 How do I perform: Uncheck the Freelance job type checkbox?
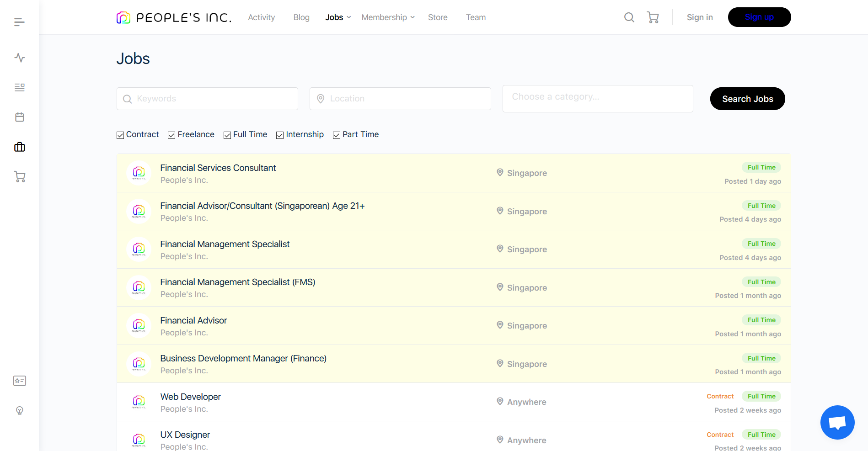(171, 135)
